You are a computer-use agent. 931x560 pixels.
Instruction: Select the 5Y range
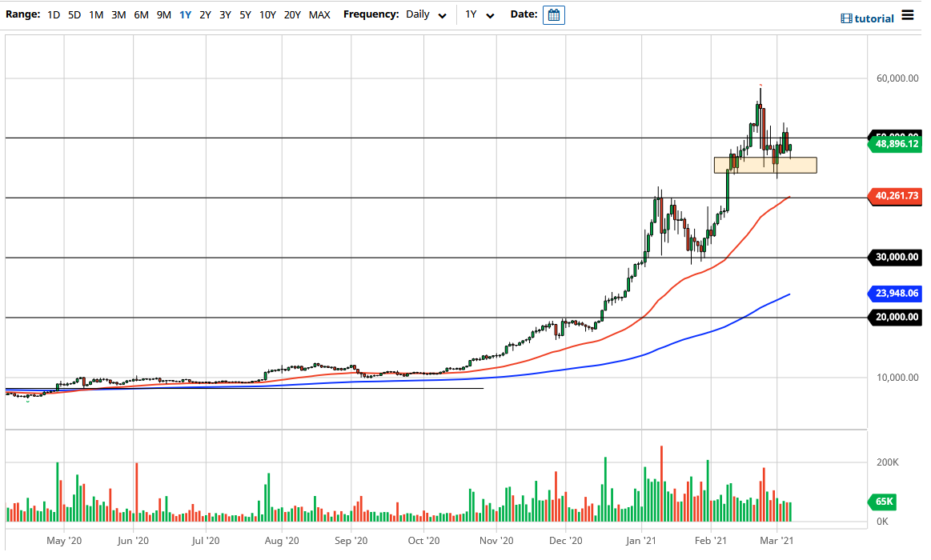point(245,14)
